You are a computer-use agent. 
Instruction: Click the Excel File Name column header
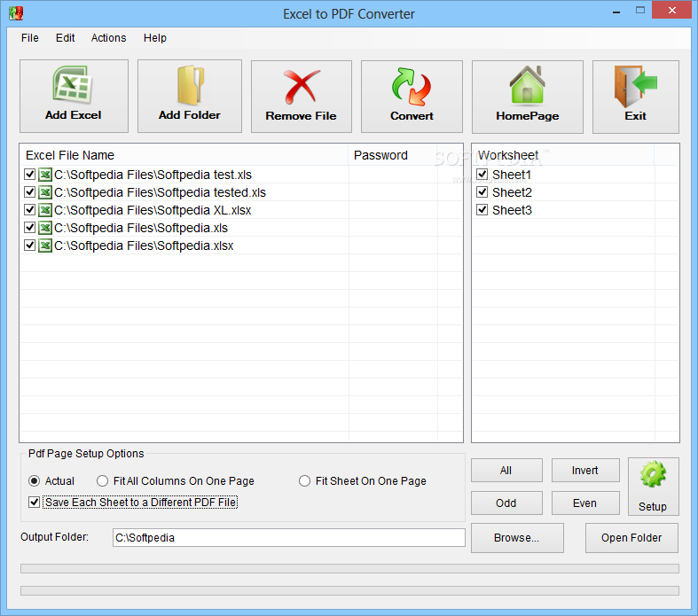[184, 155]
